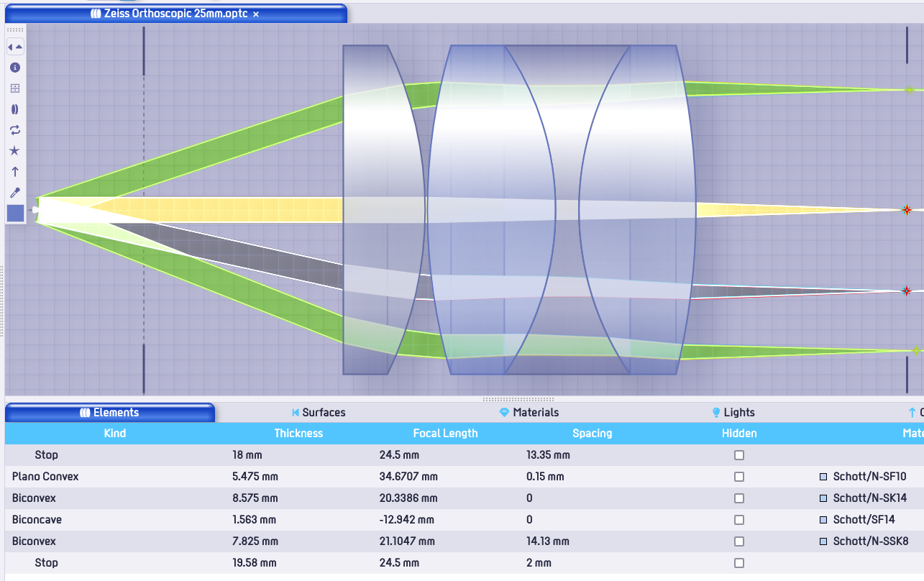Select the Zeiss Orthoscopic 25mm.optc document tab

click(x=176, y=14)
